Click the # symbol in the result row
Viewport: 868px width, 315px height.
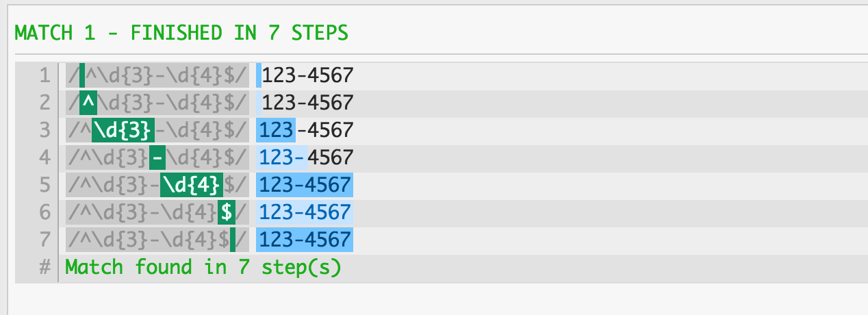pos(45,267)
